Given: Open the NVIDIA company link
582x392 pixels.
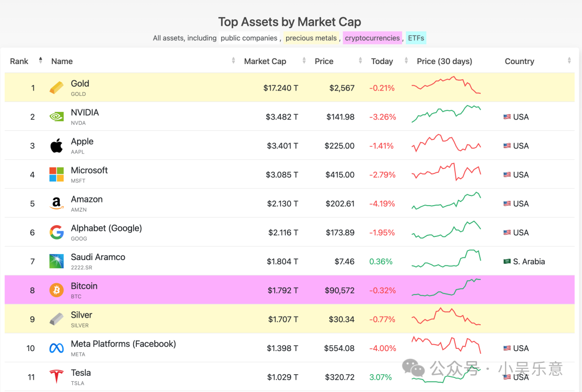Looking at the screenshot, I should [x=85, y=113].
